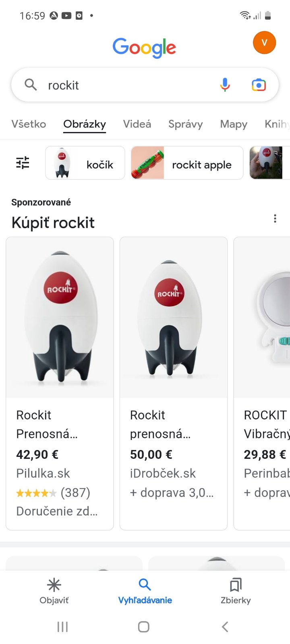Tap the magnifier icon in search bar
Screen dimensions: 290x644
[31, 85]
